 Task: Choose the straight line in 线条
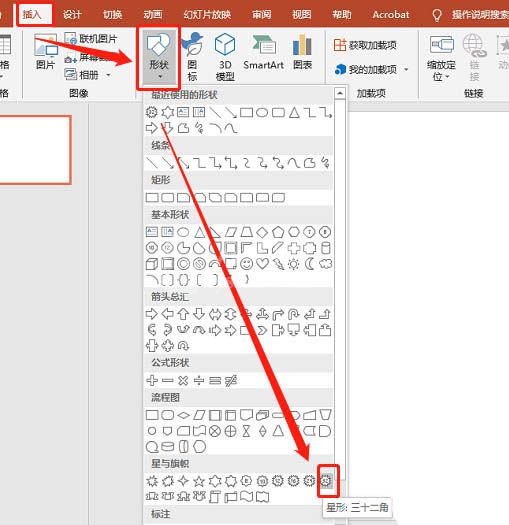tap(152, 163)
